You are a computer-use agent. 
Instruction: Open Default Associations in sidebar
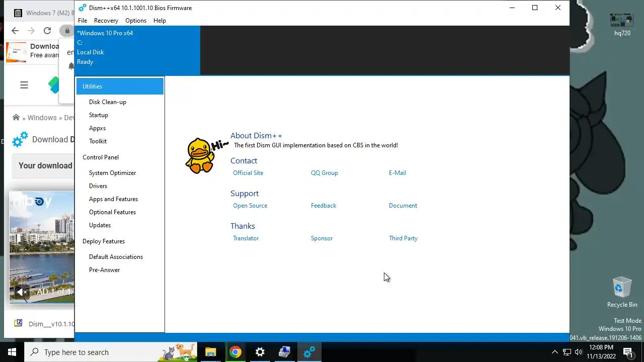[116, 257]
